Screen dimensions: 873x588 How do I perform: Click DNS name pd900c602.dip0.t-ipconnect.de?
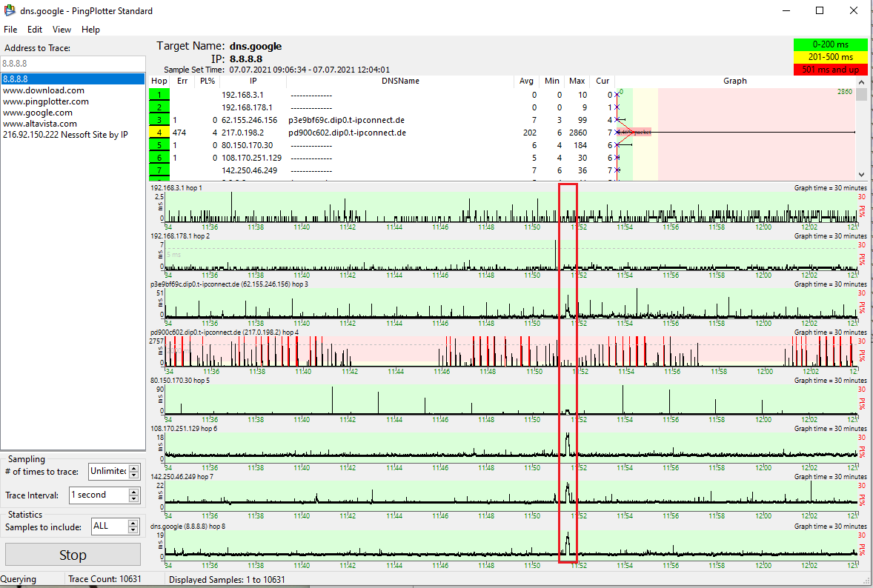[x=347, y=133]
